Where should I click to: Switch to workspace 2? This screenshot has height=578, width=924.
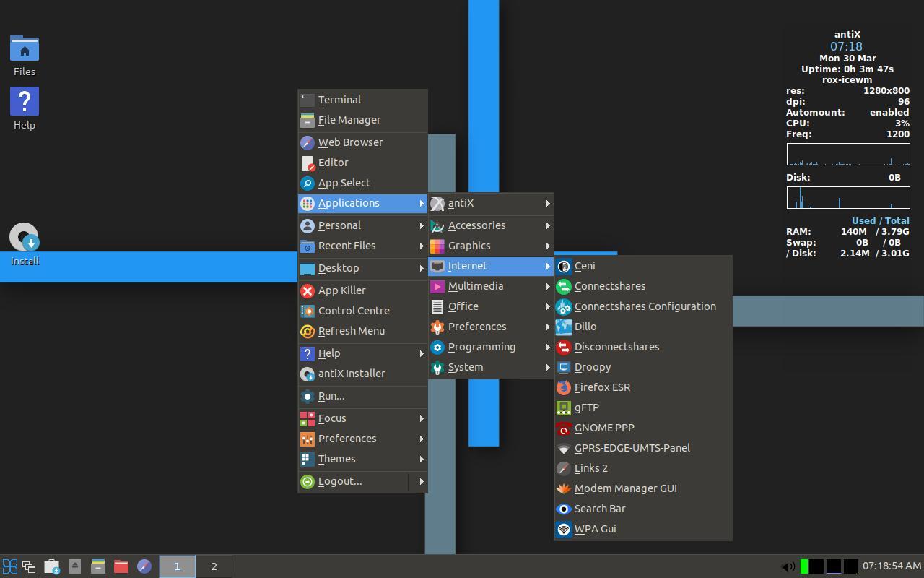pyautogui.click(x=214, y=566)
